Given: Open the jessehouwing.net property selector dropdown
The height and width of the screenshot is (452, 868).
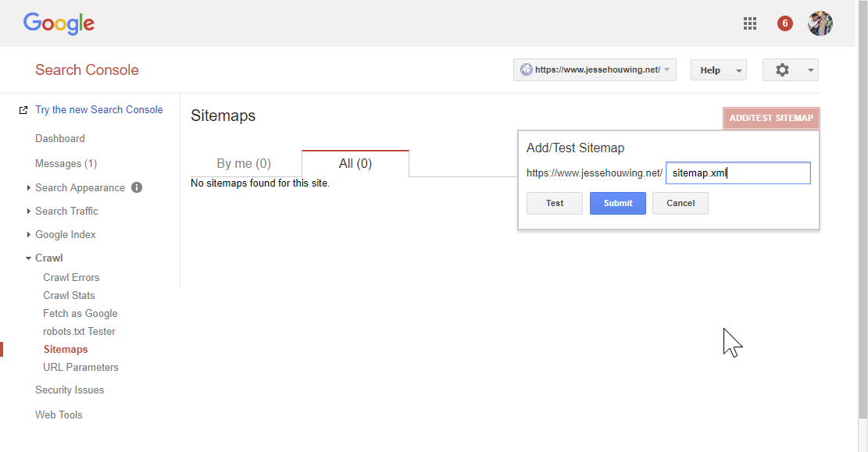Looking at the screenshot, I should point(595,69).
